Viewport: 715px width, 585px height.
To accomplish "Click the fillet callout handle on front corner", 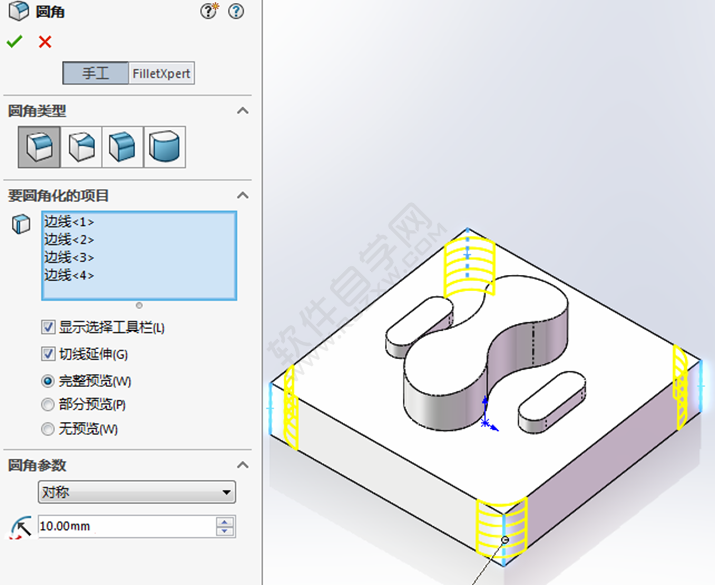I will [x=505, y=540].
